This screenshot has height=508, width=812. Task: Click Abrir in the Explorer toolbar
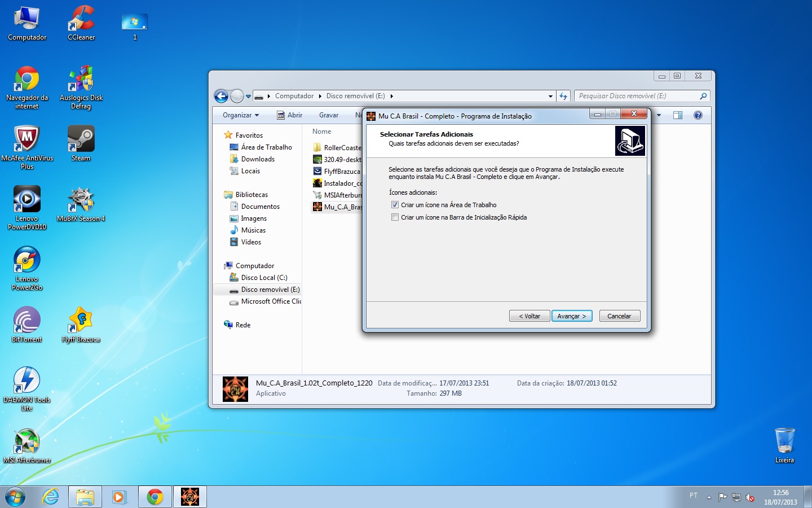(289, 115)
